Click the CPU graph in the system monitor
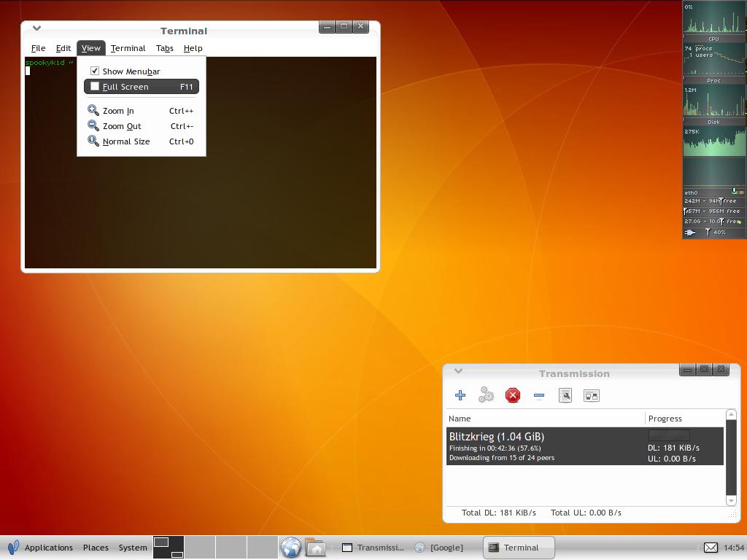The image size is (747, 560). click(x=714, y=19)
